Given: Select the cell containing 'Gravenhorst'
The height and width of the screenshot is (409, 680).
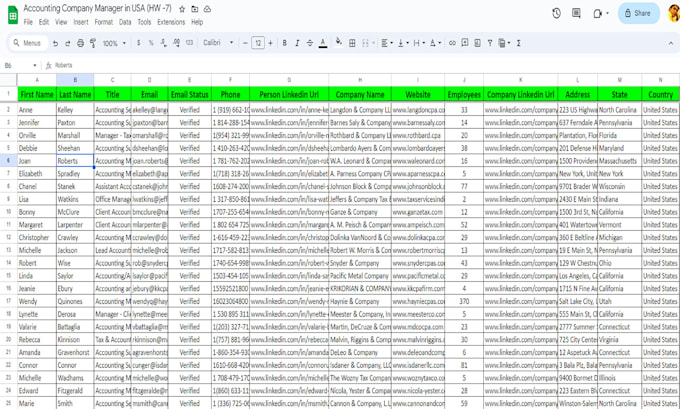Looking at the screenshot, I should [x=75, y=353].
